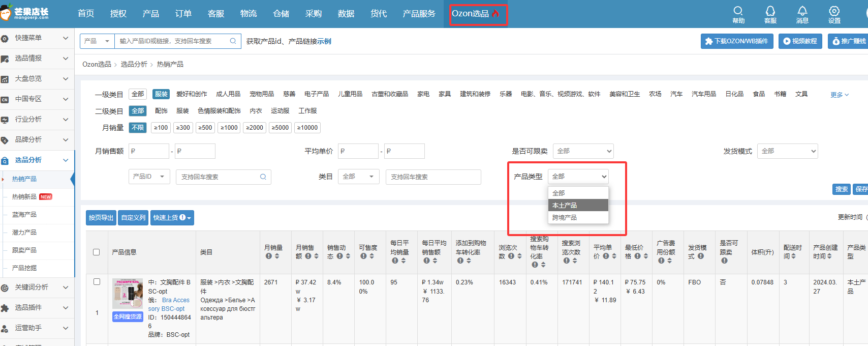868x346 pixels.
Task: Click the 选品分析 sidebar icon
Action: pos(5,160)
